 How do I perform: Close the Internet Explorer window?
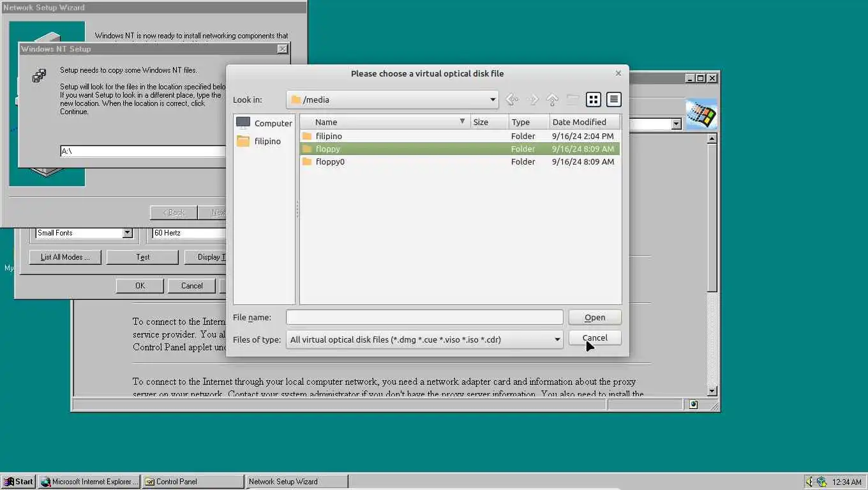[712, 78]
